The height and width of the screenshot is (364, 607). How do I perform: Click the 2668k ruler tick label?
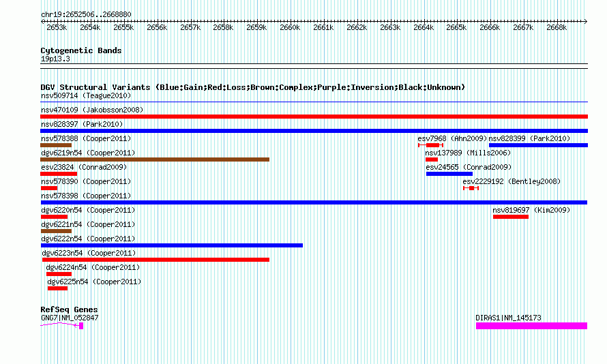click(x=557, y=27)
